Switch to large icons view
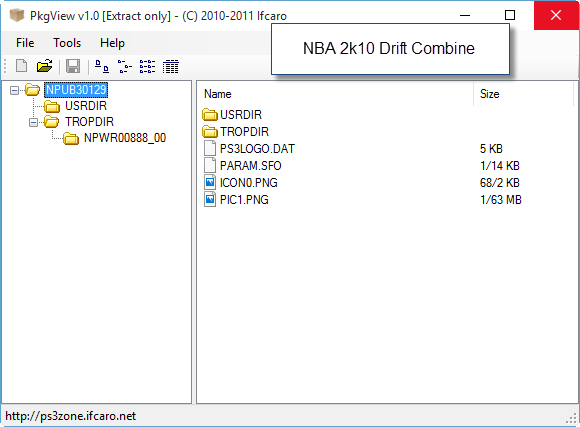Viewport: 580px width, 427px height. coord(102,66)
